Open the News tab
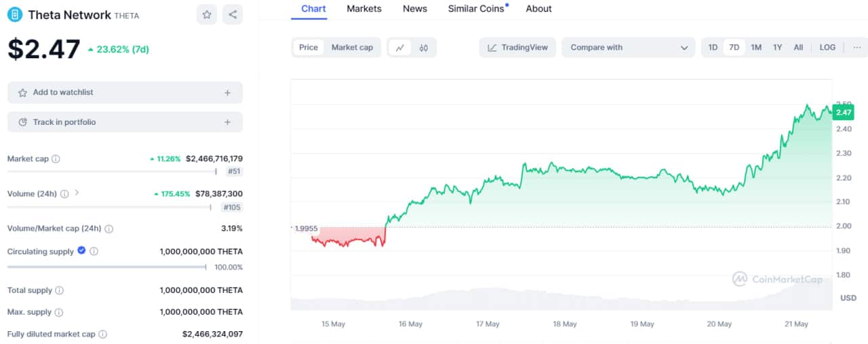Viewport: 868px width, 344px height. coord(415,9)
